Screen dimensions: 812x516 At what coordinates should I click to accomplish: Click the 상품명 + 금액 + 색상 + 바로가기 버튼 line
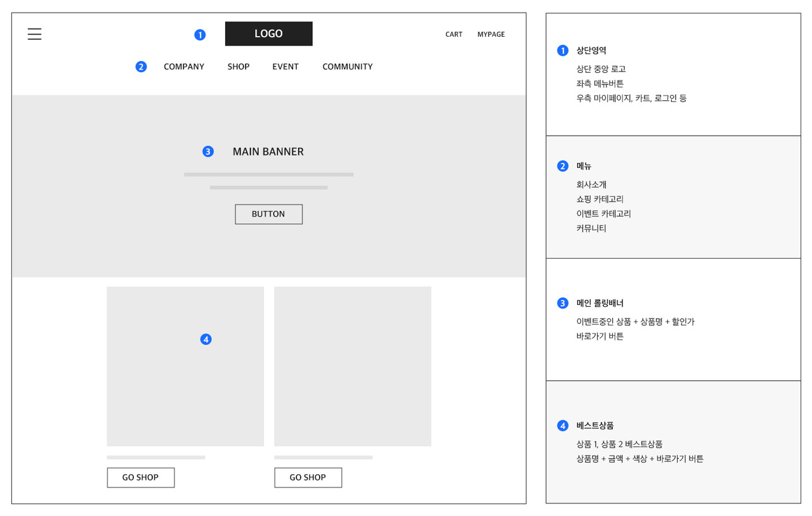click(x=639, y=459)
